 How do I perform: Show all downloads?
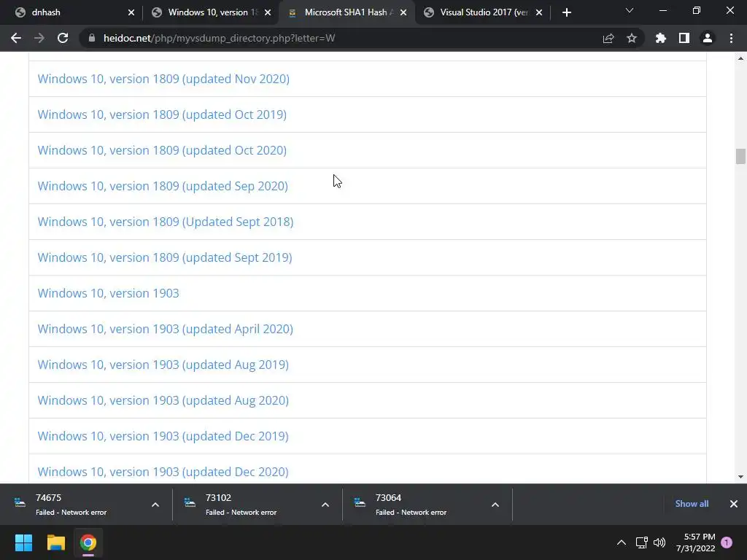692,504
